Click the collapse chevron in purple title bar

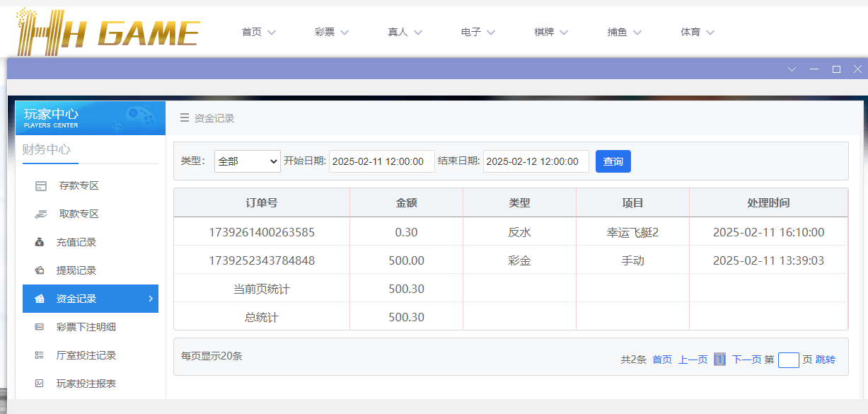tap(792, 69)
